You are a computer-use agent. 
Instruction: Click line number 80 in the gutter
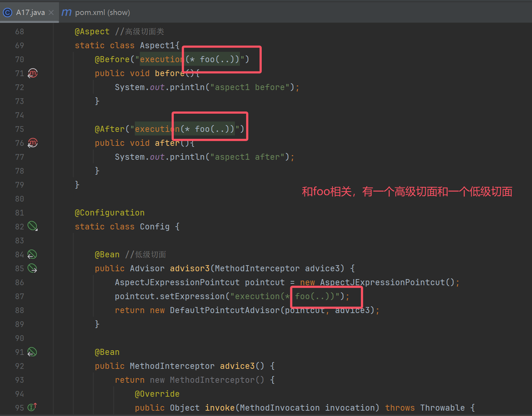[x=20, y=199]
